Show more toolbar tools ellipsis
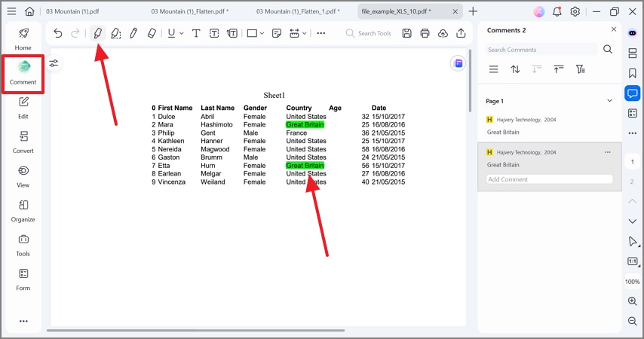 pos(321,33)
